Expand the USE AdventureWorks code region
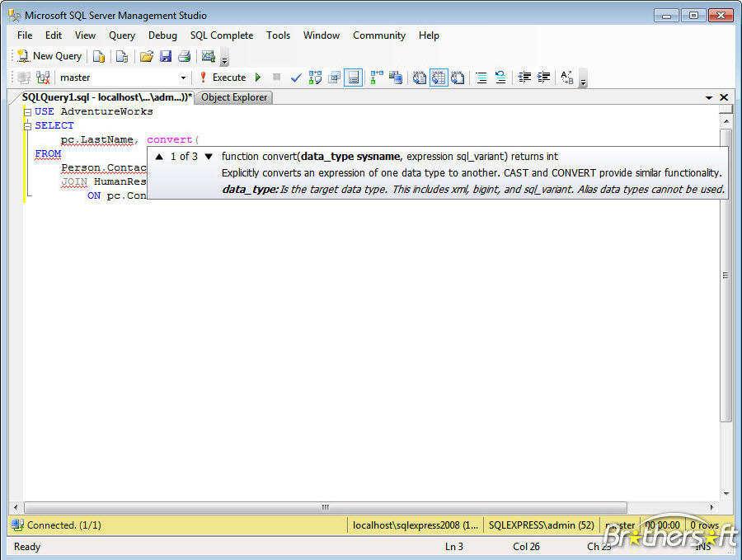The width and height of the screenshot is (742, 560). tap(27, 111)
